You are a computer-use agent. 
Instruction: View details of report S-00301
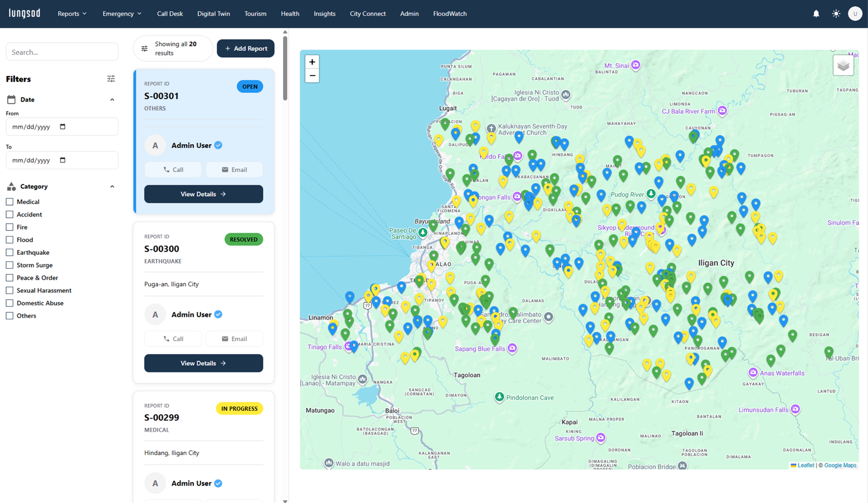(204, 194)
